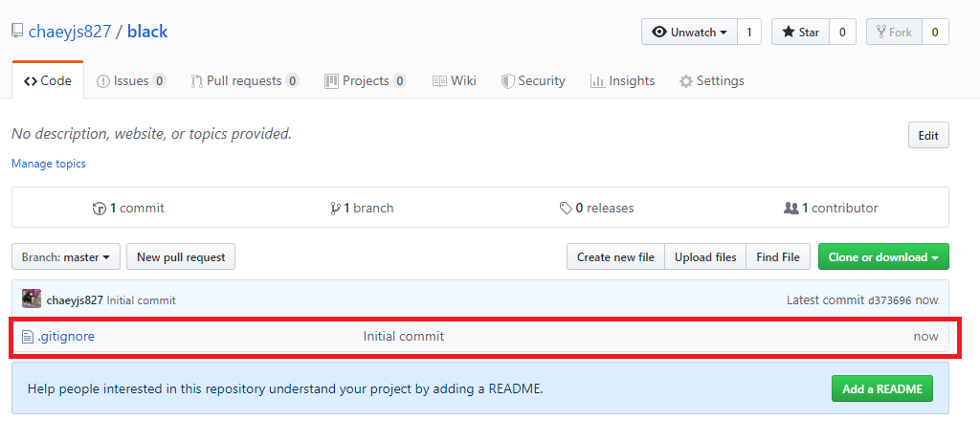This screenshot has height=443, width=980.
Task: Open the Projects tab
Action: 366,80
